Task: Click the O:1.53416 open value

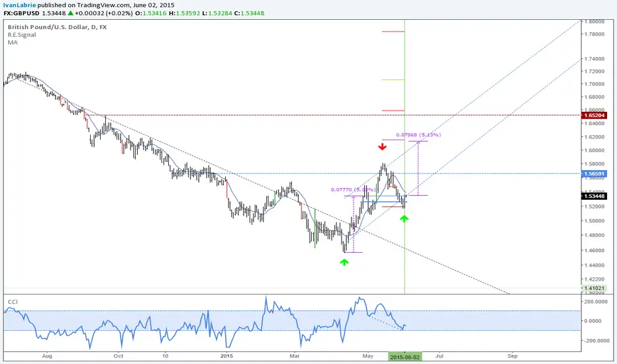Action: pyautogui.click(x=150, y=13)
